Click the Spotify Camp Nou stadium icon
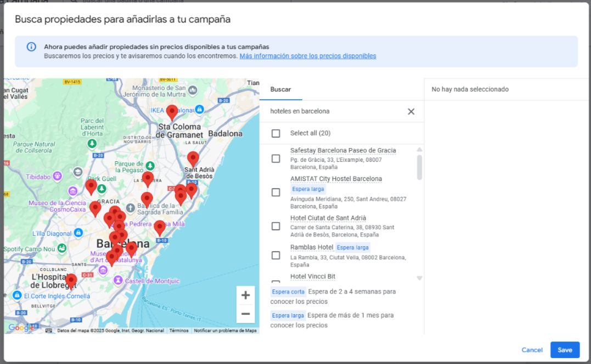 coord(62,248)
